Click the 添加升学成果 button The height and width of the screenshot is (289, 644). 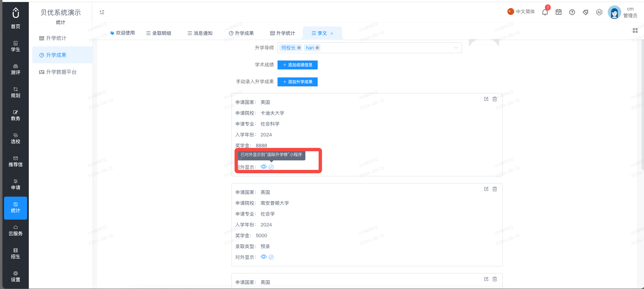298,82
